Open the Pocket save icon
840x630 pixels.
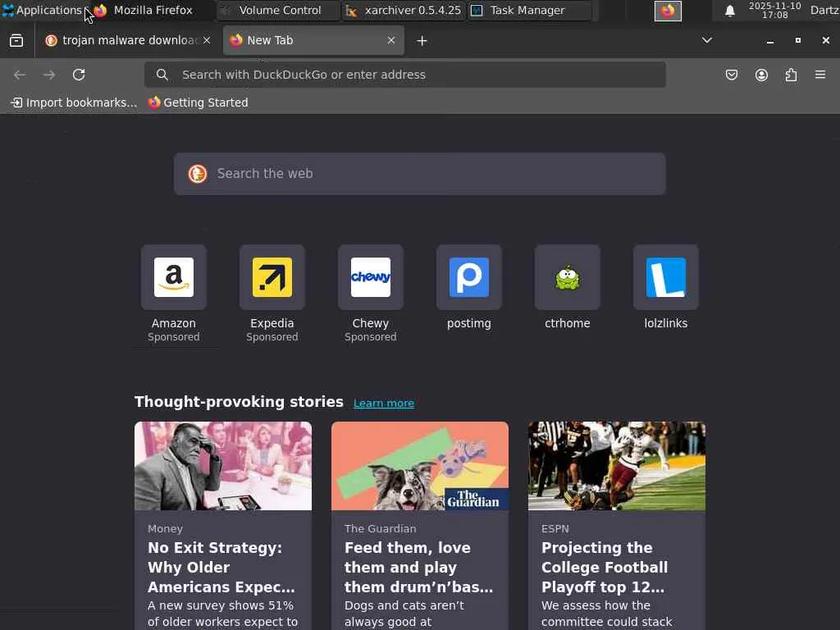731,75
